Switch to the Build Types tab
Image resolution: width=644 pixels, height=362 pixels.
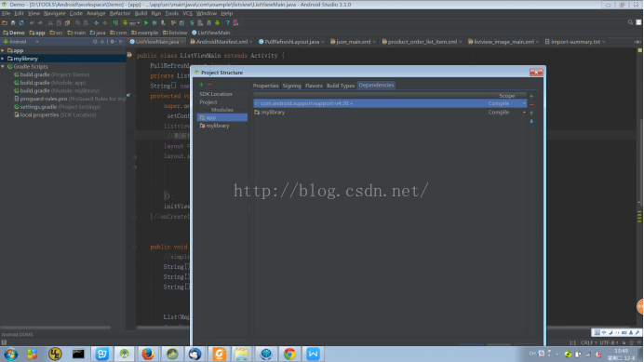[341, 86]
